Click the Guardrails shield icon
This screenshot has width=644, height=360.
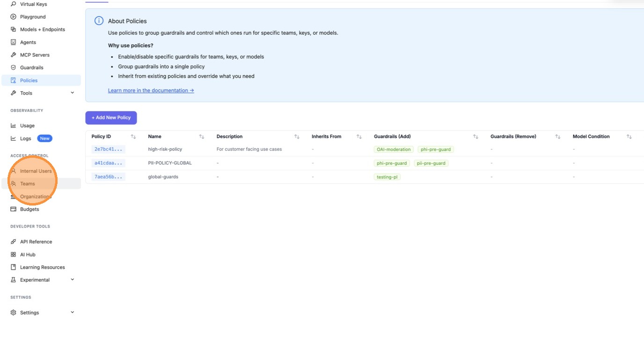click(x=13, y=67)
